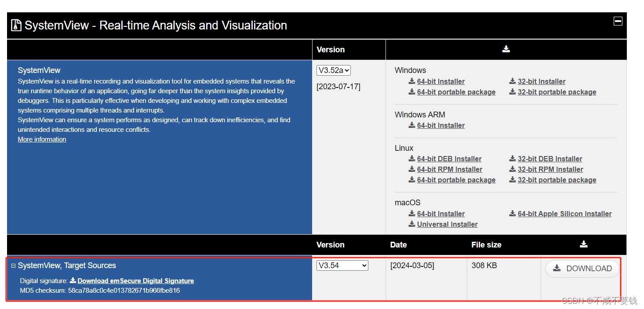This screenshot has width=644, height=309.
Task: Click the [2023-07-17] release date
Action: click(x=338, y=87)
